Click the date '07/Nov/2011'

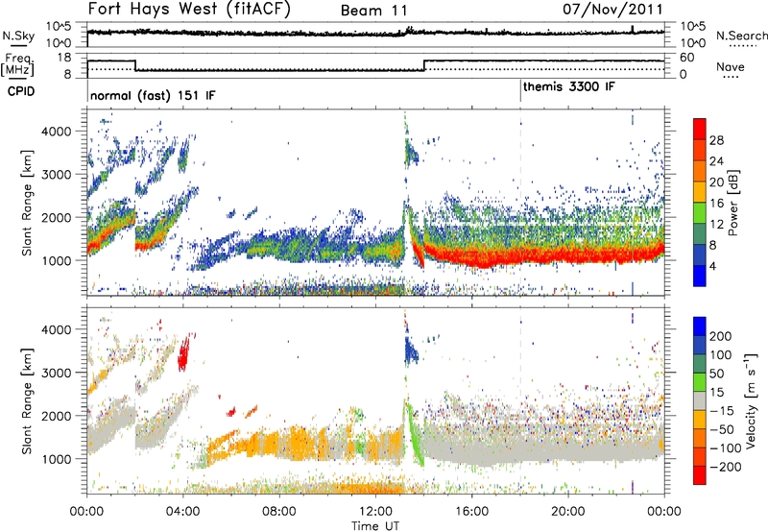click(612, 10)
